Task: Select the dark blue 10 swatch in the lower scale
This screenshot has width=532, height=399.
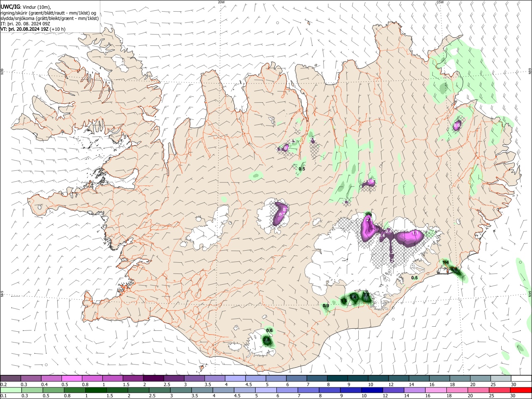Action: [x=372, y=390]
